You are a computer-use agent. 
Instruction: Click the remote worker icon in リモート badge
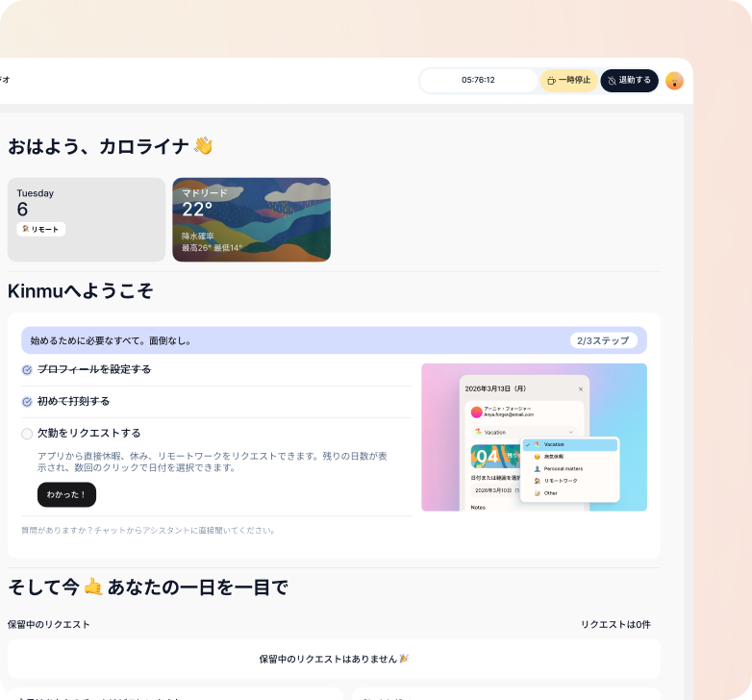click(26, 229)
